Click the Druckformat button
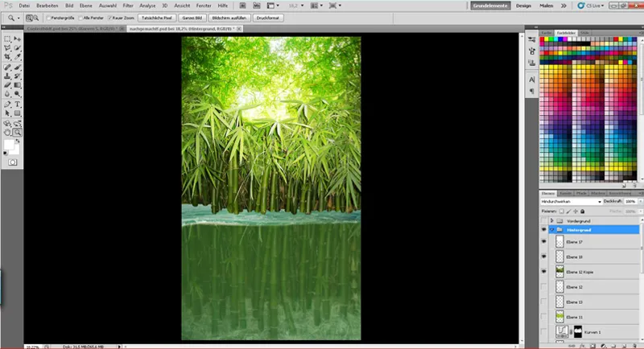This screenshot has width=644, height=349. coord(268,18)
